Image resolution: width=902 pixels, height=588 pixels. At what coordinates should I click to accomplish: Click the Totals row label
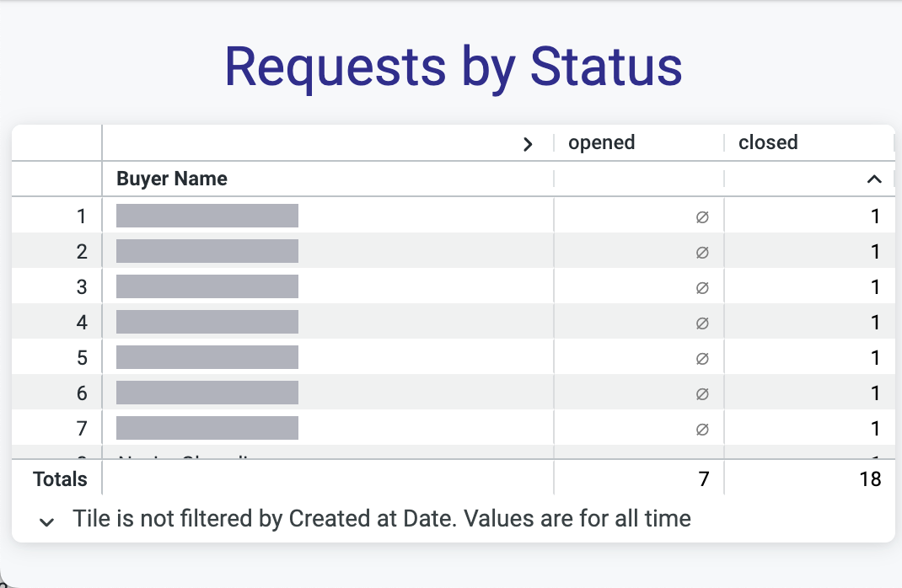tap(60, 478)
